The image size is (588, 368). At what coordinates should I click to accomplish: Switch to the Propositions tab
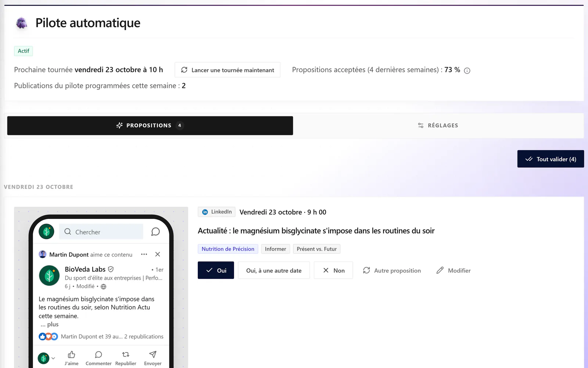(x=150, y=125)
